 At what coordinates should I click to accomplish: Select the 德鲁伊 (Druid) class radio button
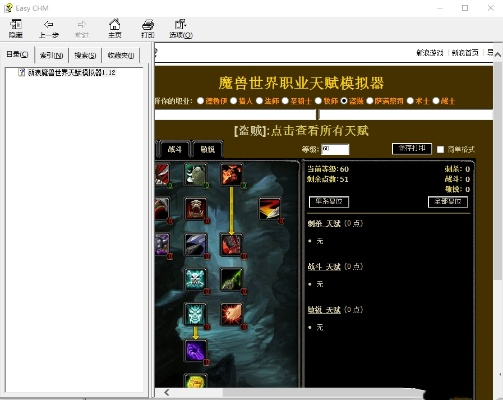(x=200, y=101)
